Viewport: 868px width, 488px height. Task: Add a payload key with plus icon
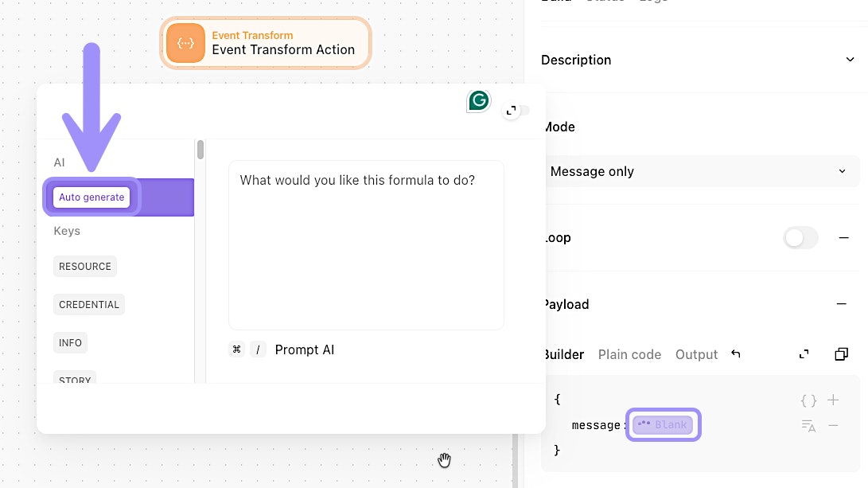[833, 400]
